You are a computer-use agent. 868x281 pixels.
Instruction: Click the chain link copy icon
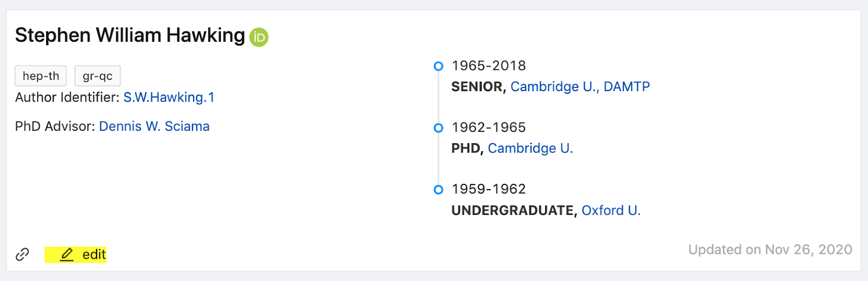[x=22, y=254]
